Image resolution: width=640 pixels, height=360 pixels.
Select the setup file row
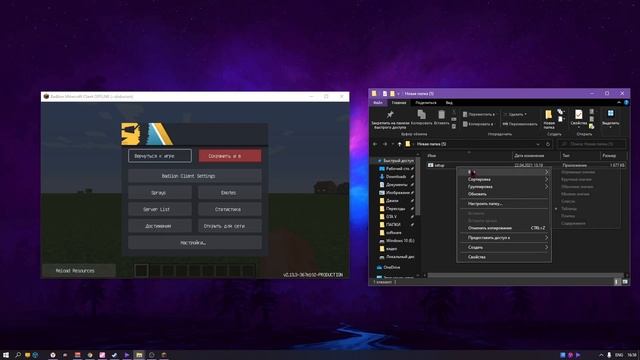pyautogui.click(x=526, y=165)
